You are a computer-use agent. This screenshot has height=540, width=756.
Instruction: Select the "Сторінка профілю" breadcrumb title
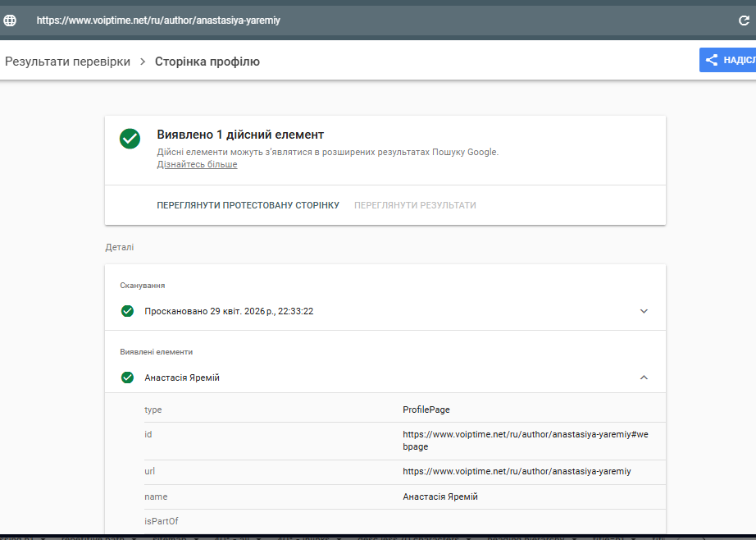coord(207,62)
